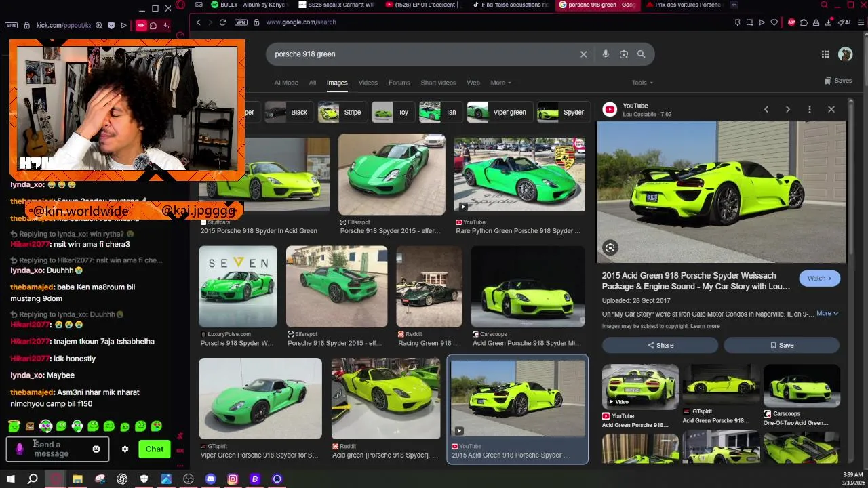
Task: Click the Watch button
Action: point(819,279)
